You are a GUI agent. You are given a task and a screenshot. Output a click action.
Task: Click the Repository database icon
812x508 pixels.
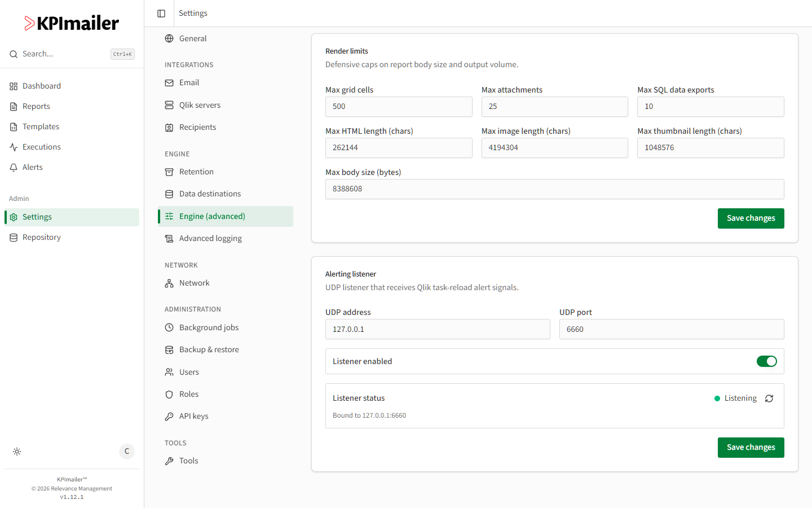point(14,238)
